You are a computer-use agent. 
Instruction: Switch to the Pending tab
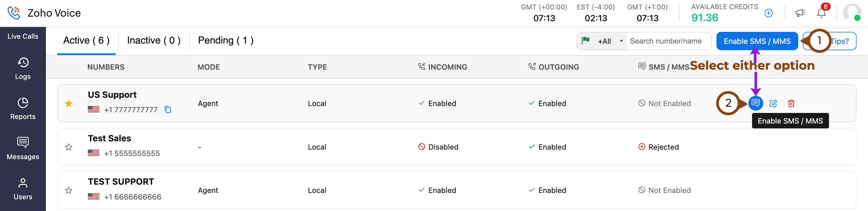click(x=225, y=40)
